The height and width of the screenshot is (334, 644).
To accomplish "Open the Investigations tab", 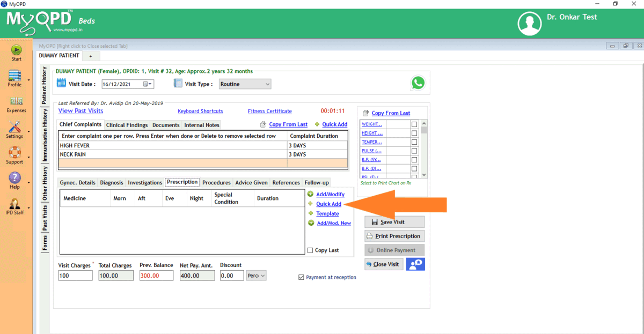I will 145,183.
